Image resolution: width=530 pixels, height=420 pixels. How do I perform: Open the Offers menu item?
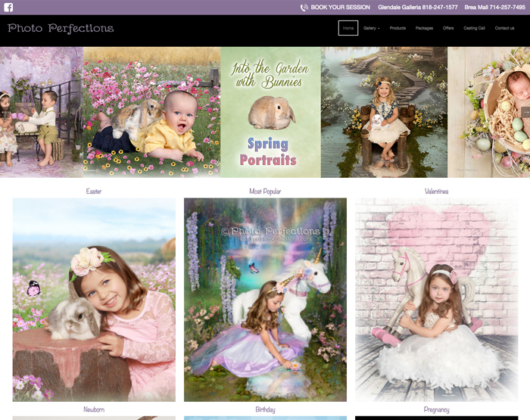[x=448, y=28]
